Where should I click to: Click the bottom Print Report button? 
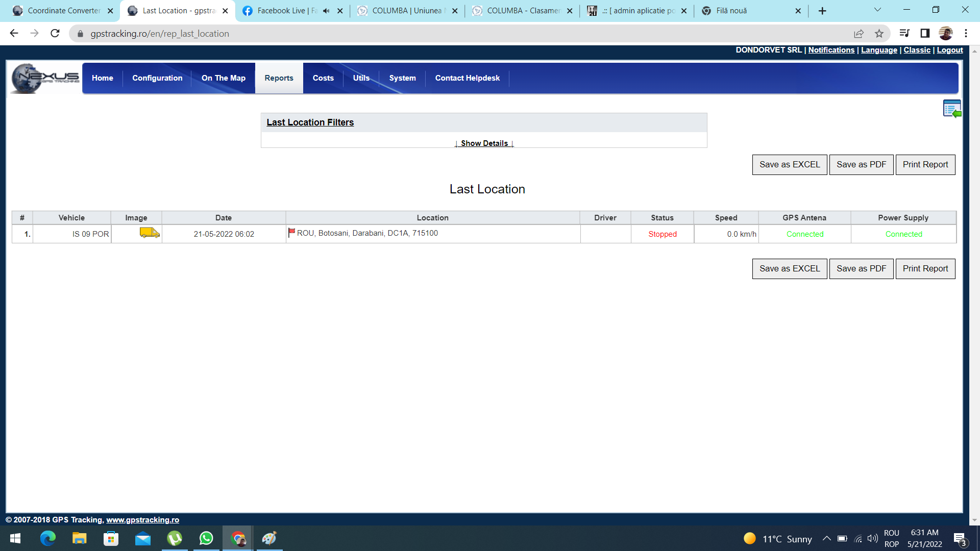pos(925,269)
